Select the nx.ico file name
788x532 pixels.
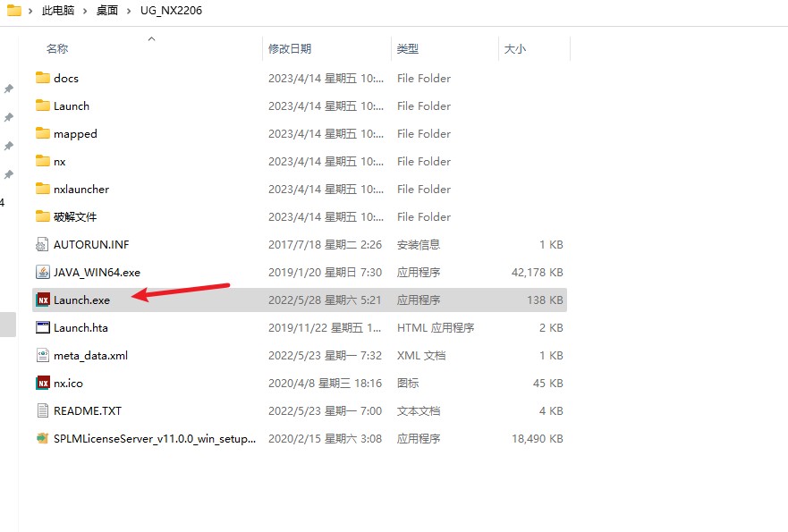68,384
